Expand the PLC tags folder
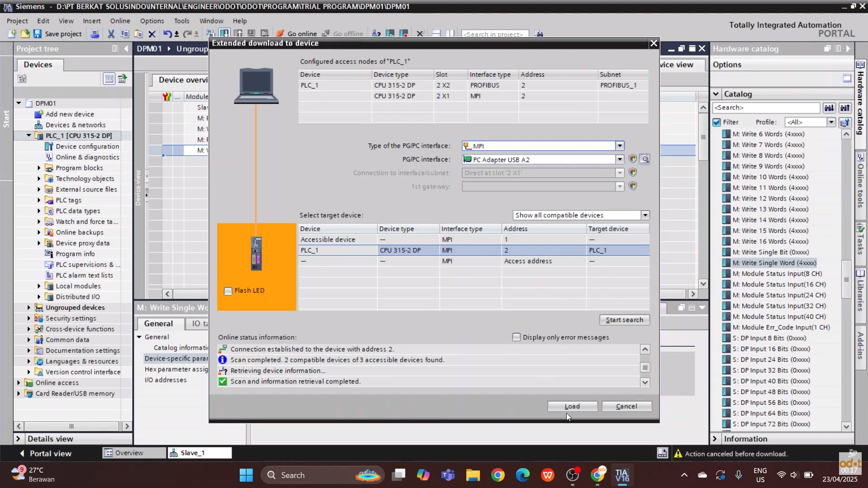 tap(39, 200)
